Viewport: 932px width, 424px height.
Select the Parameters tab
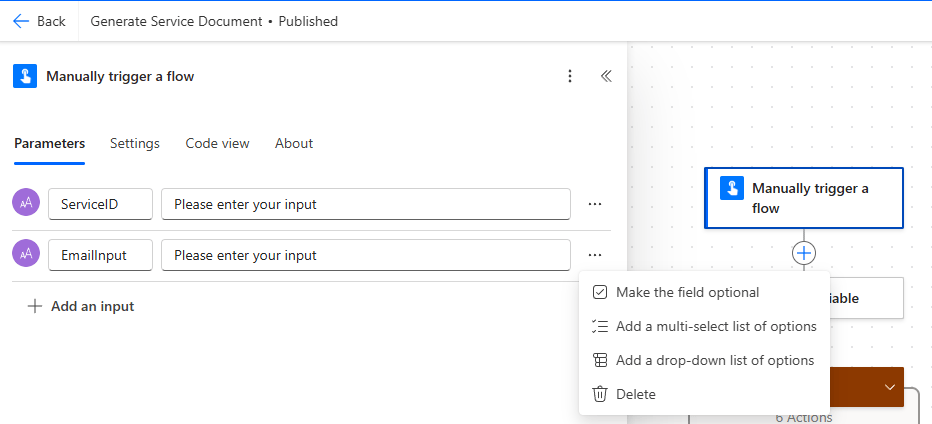click(x=49, y=143)
